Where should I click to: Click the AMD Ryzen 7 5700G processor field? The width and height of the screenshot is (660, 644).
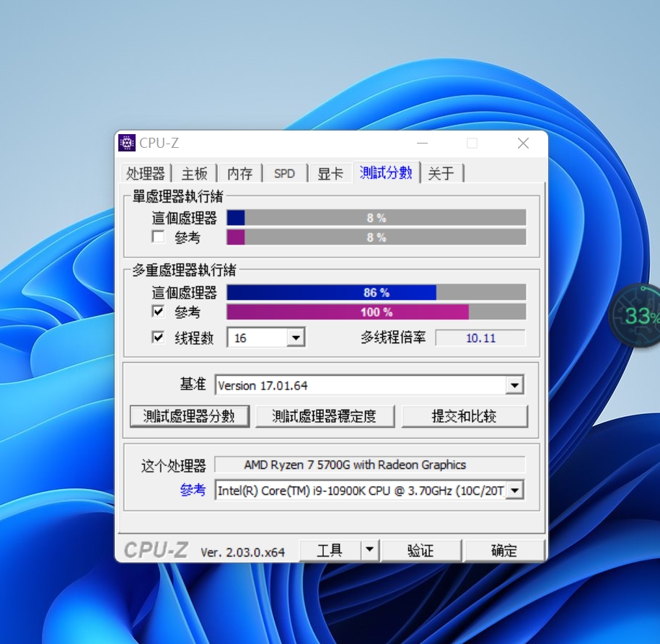click(x=369, y=464)
